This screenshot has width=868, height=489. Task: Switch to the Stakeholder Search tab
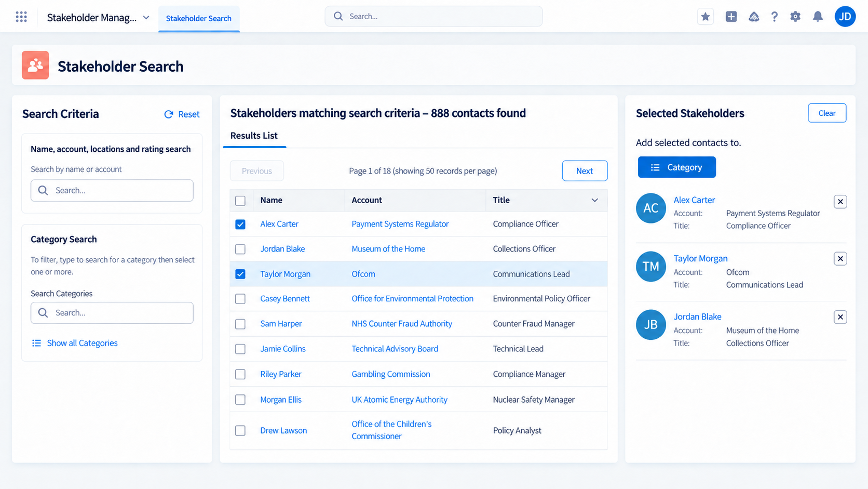click(199, 19)
